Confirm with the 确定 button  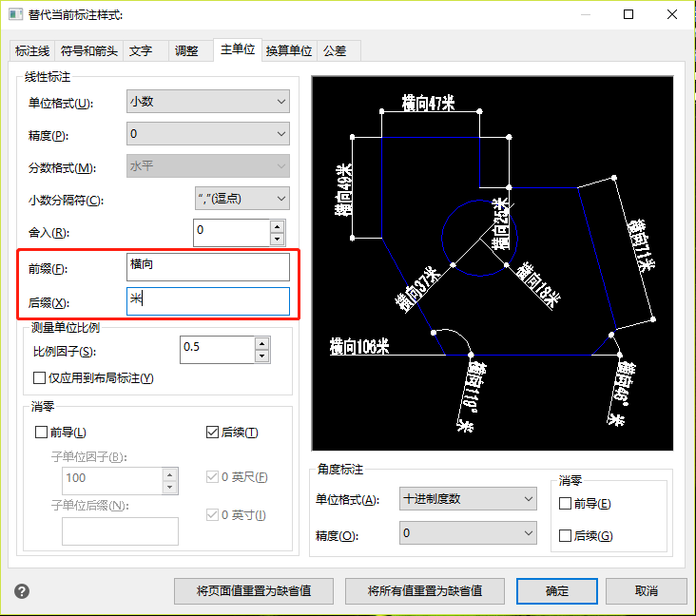(557, 591)
